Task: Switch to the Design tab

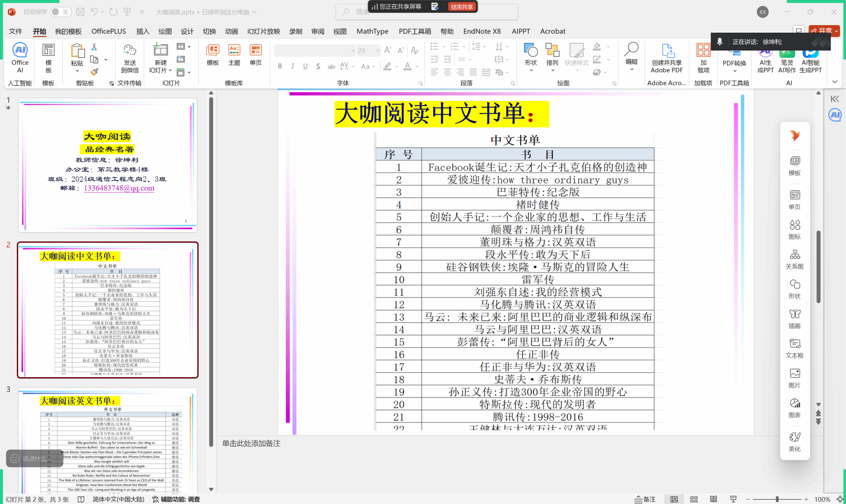Action: click(x=187, y=31)
